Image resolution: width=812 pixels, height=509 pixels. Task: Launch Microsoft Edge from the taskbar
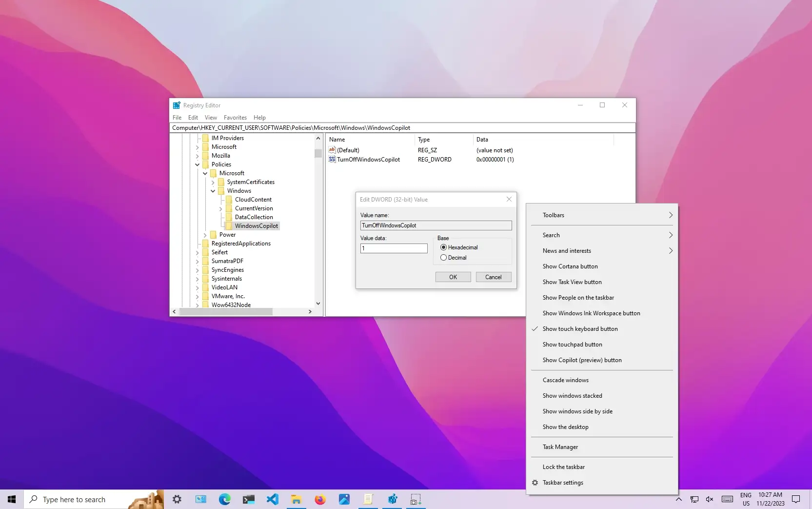coord(225,499)
